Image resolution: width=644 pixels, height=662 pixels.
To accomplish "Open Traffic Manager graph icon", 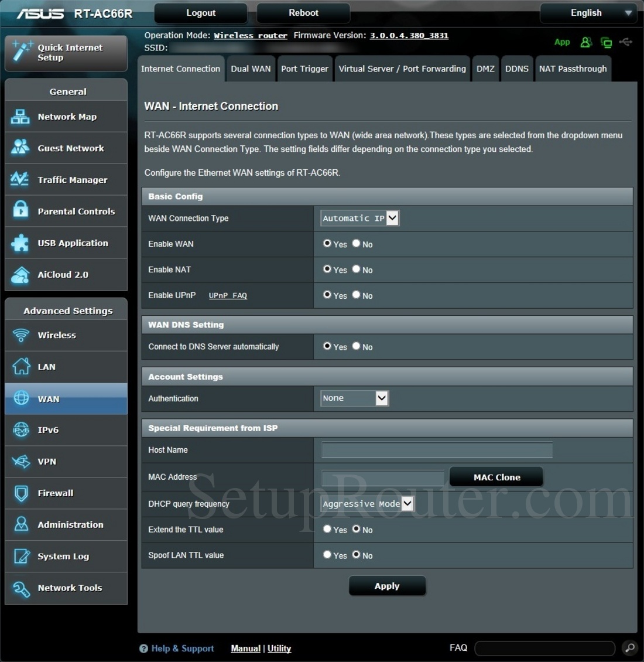I will pyautogui.click(x=20, y=179).
